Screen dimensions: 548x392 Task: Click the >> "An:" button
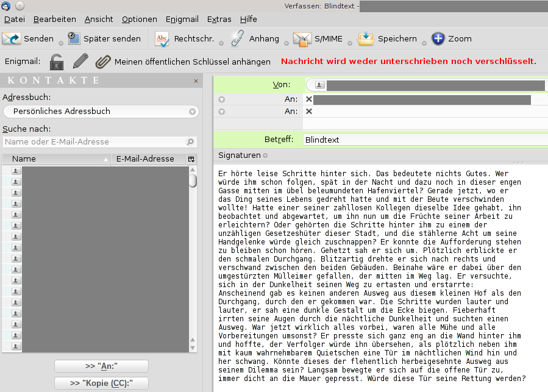click(x=101, y=366)
